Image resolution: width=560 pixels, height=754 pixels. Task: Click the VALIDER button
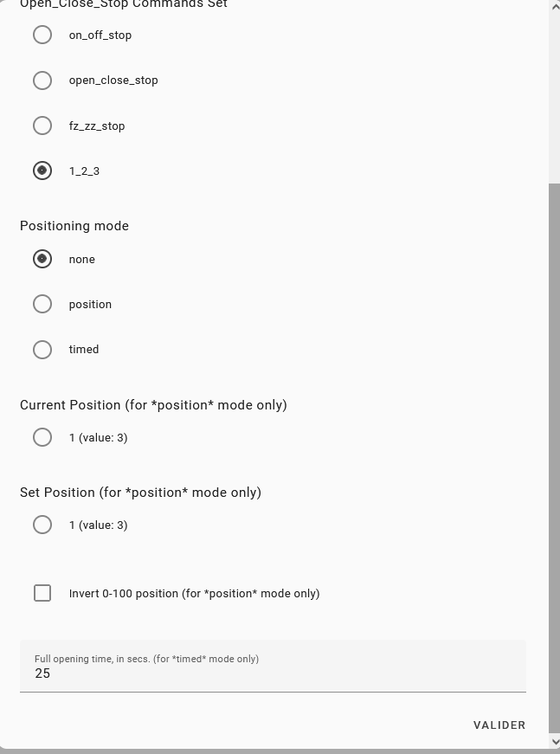pyautogui.click(x=499, y=725)
